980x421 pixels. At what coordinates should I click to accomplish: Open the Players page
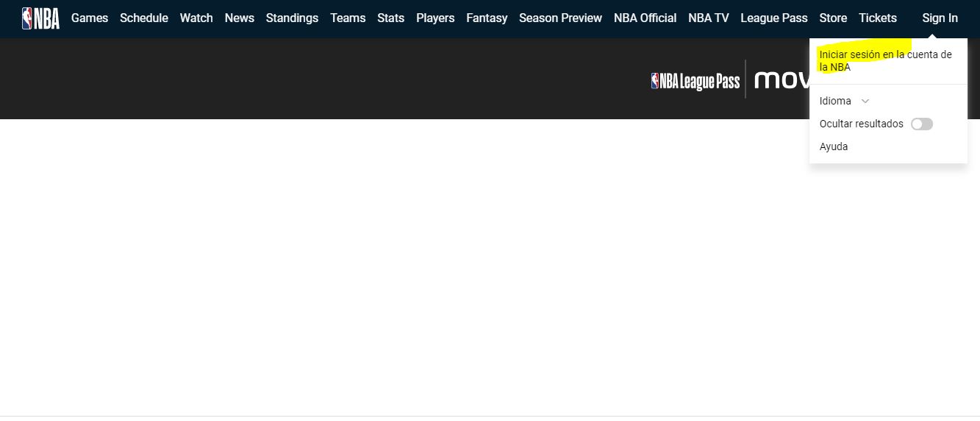[435, 18]
